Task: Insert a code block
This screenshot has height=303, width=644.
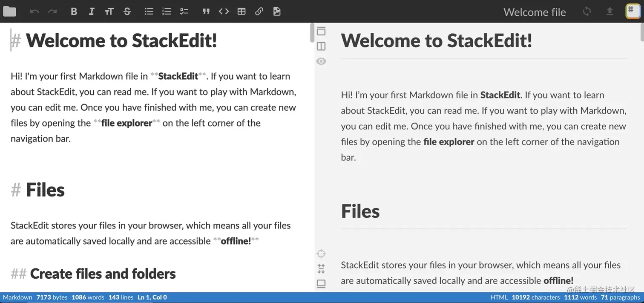Action: [224, 12]
